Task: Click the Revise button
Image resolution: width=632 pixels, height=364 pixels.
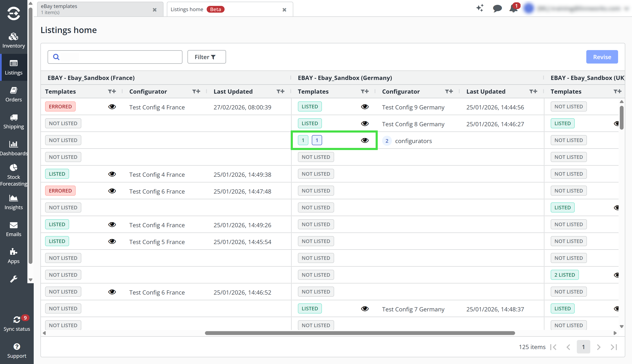Action: pyautogui.click(x=602, y=57)
